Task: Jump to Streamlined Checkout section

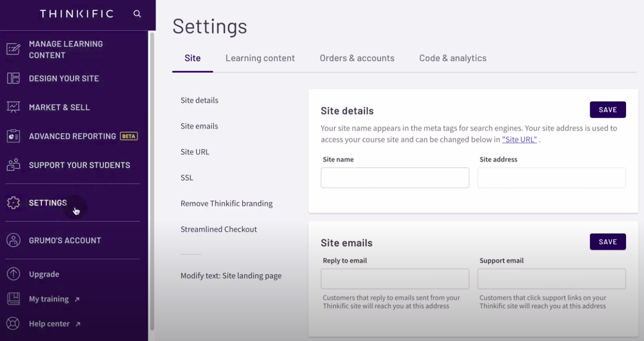Action: pos(218,229)
